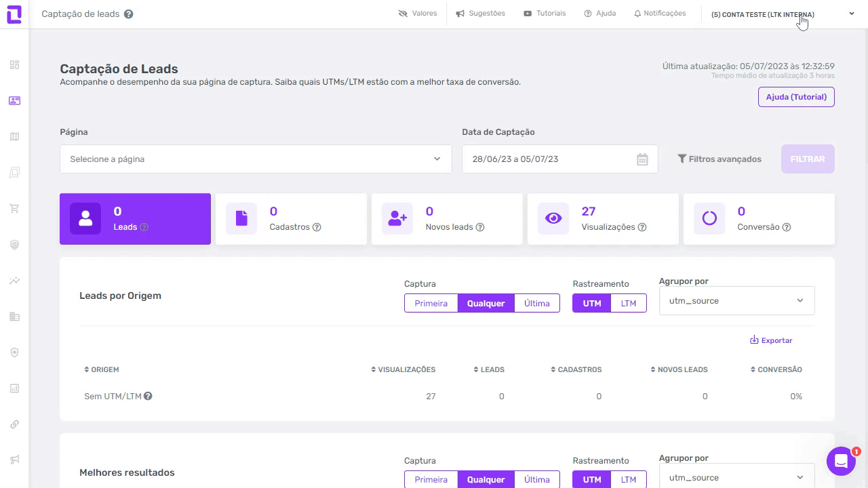The width and height of the screenshot is (868, 488).
Task: Open the megaphone icon in sidebar
Action: click(14, 460)
